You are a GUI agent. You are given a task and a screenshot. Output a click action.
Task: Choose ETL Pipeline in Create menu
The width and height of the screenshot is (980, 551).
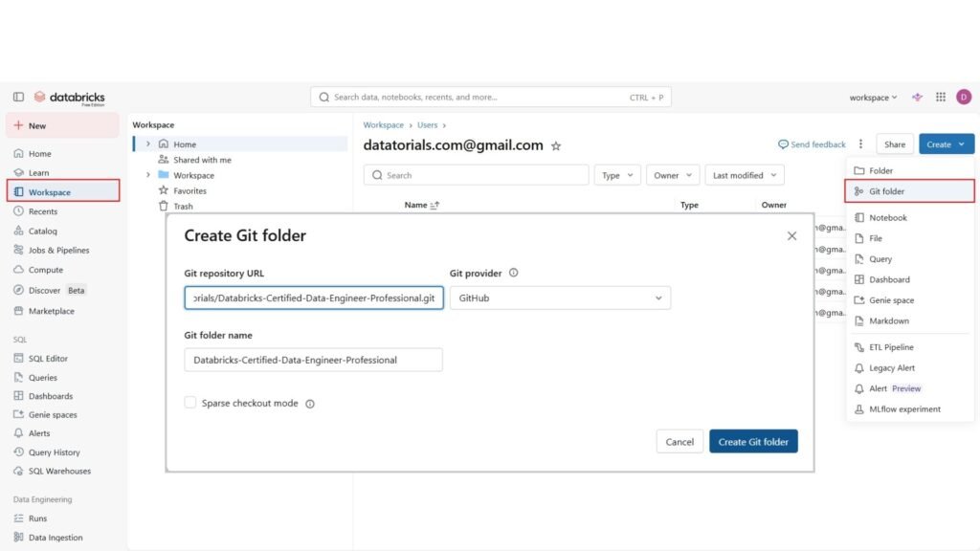tap(890, 347)
